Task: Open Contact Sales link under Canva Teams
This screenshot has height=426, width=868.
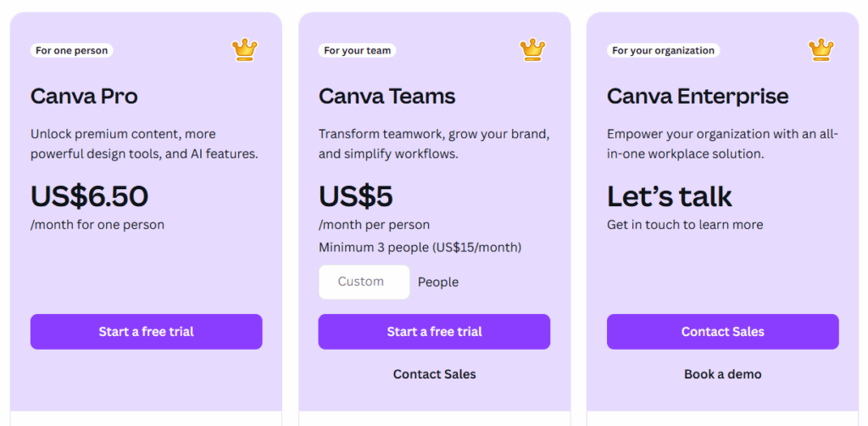Action: 434,374
